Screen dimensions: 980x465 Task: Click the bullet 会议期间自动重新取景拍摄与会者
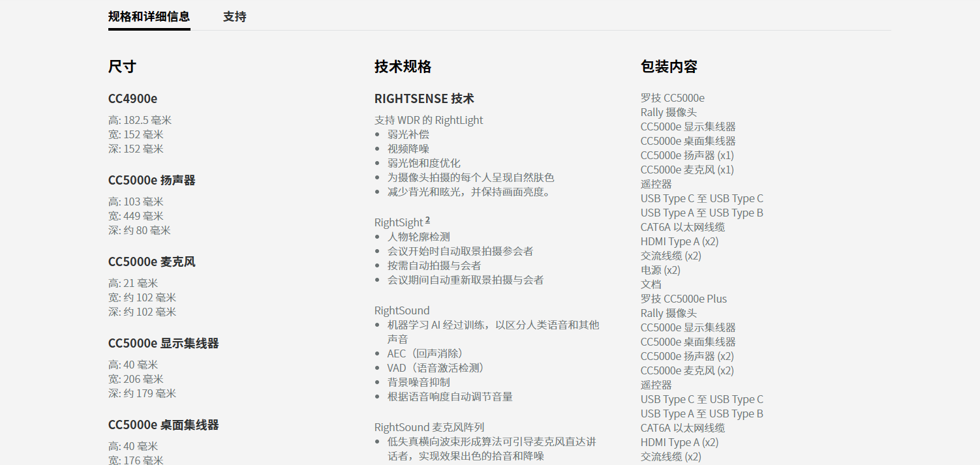(x=466, y=280)
